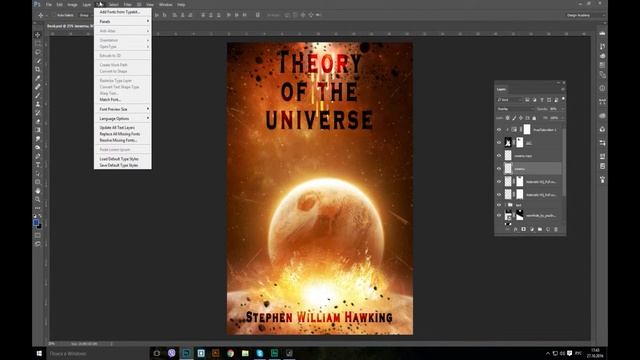This screenshot has width=640, height=360.
Task: Open File Explorer from the taskbar
Action: pyautogui.click(x=245, y=353)
